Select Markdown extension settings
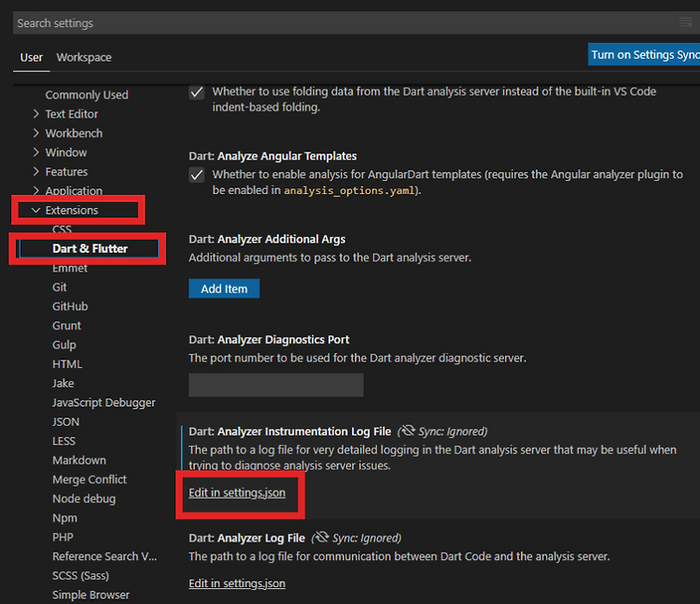This screenshot has width=700, height=604. pyautogui.click(x=79, y=460)
